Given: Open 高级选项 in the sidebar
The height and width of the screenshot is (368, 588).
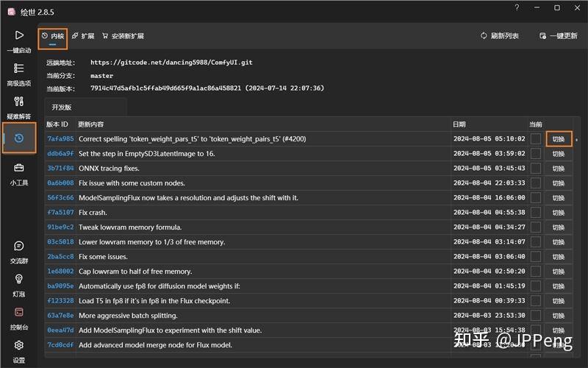Looking at the screenshot, I should (x=19, y=68).
